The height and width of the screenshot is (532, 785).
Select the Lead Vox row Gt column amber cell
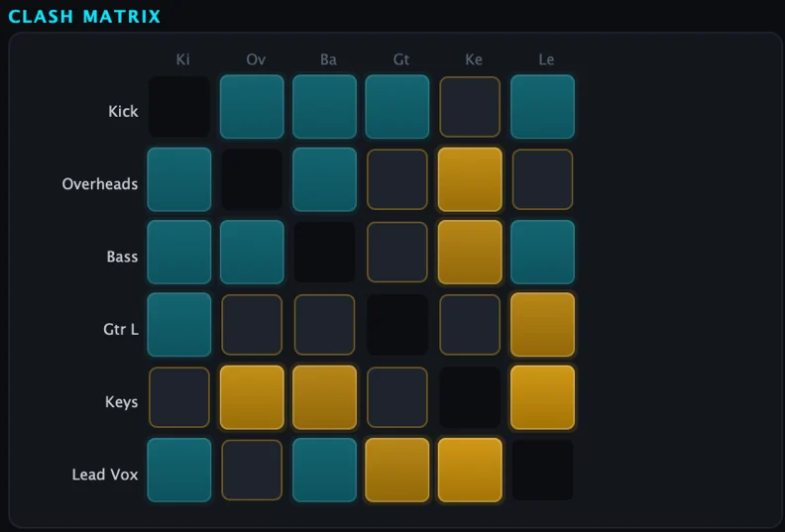point(397,470)
